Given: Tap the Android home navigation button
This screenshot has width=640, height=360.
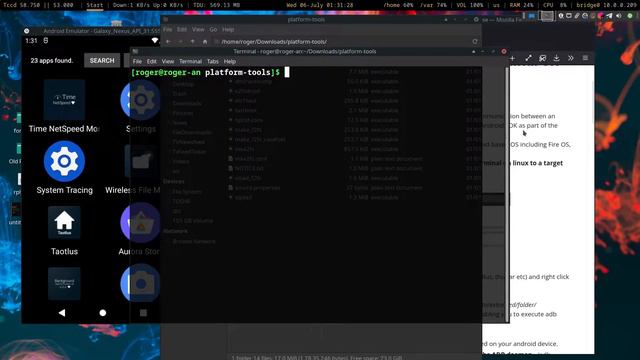Looking at the screenshot, I should coord(103,313).
